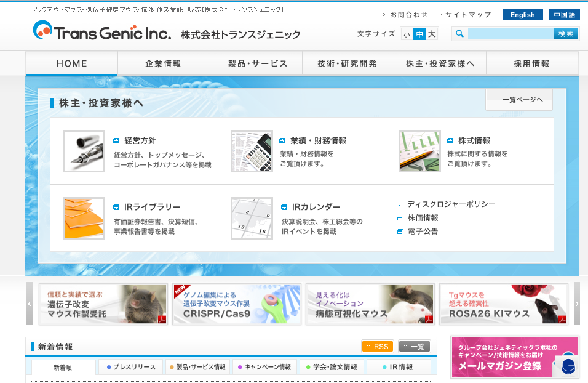
Task: Click the orange RSS button
Action: [378, 346]
